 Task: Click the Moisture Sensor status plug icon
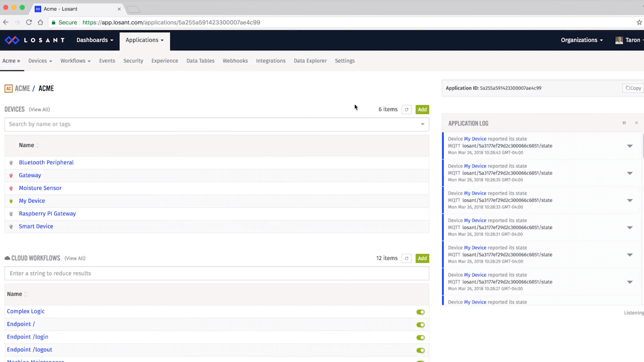click(x=11, y=188)
